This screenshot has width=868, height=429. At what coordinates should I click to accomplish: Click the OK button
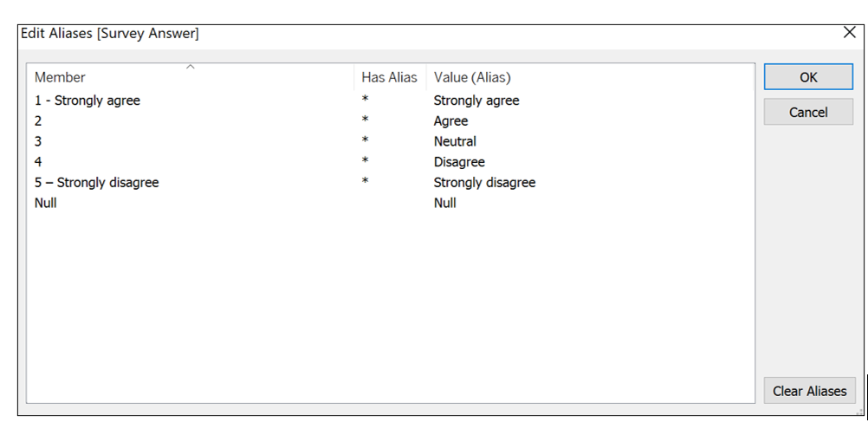[807, 77]
